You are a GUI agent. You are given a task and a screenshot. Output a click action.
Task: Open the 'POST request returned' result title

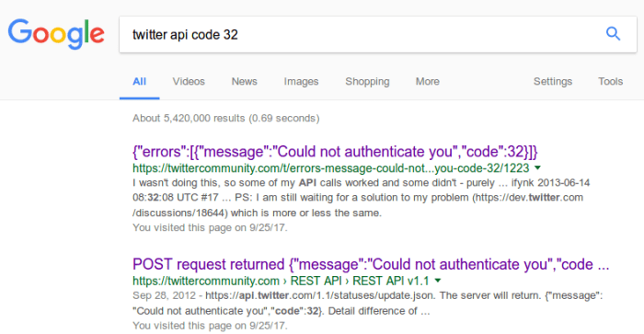pos(371,264)
